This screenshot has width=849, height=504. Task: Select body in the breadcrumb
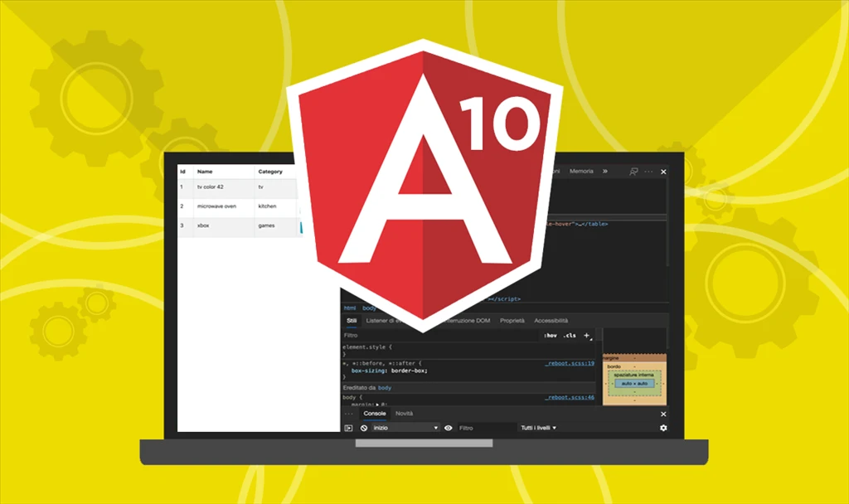pyautogui.click(x=369, y=308)
